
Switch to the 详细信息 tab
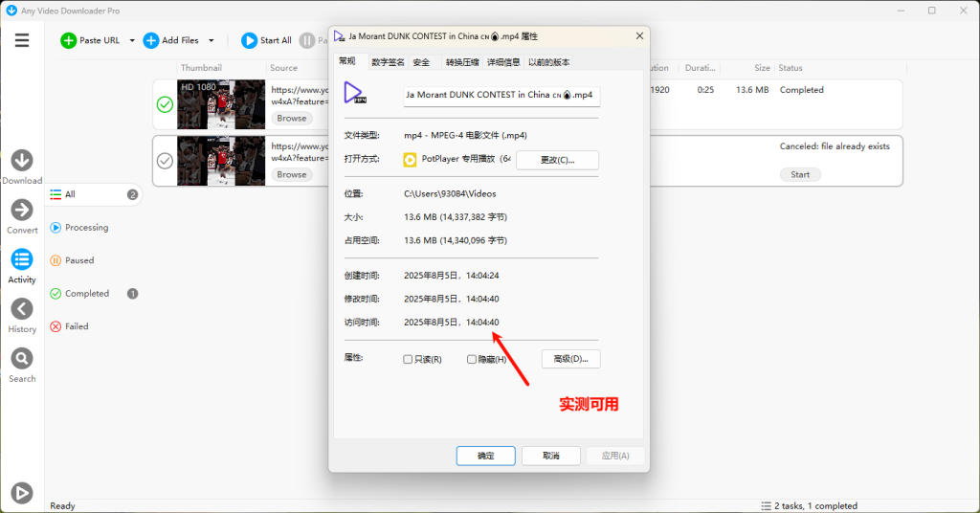[503, 62]
